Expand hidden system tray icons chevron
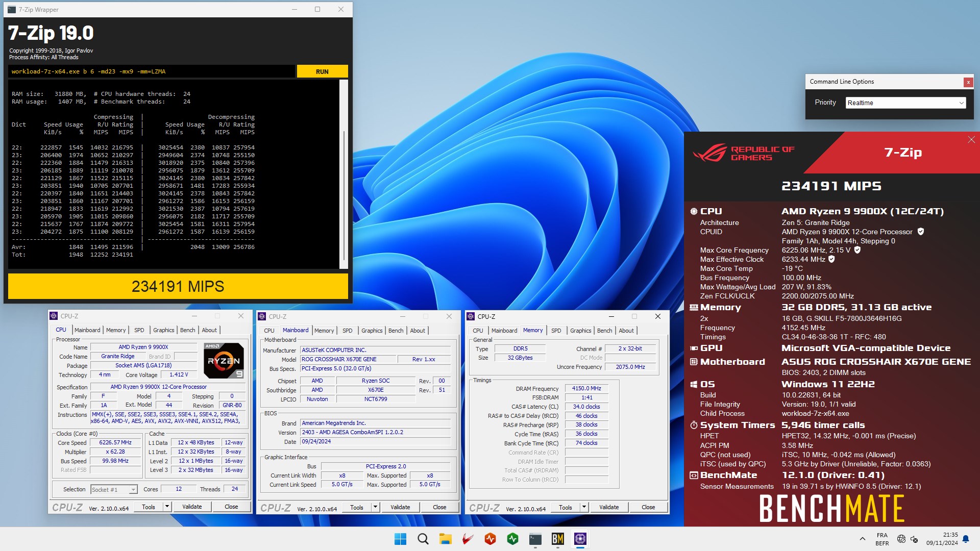 click(x=862, y=539)
